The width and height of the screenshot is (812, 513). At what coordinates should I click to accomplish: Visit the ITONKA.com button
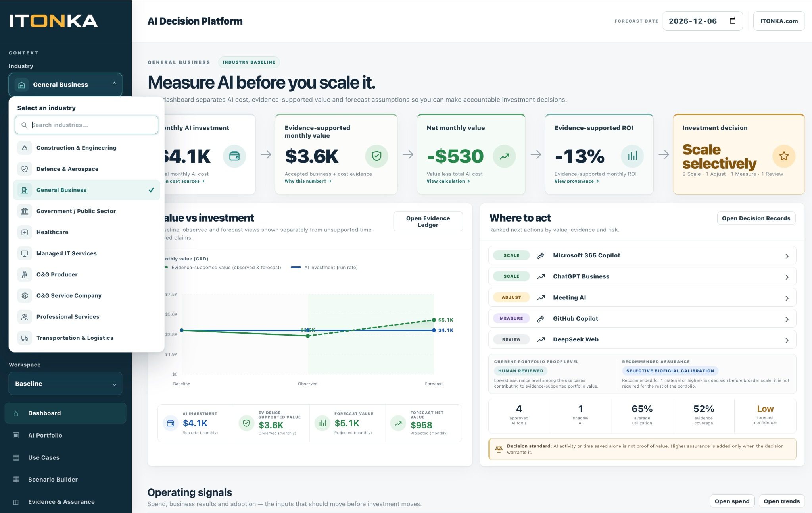click(779, 21)
